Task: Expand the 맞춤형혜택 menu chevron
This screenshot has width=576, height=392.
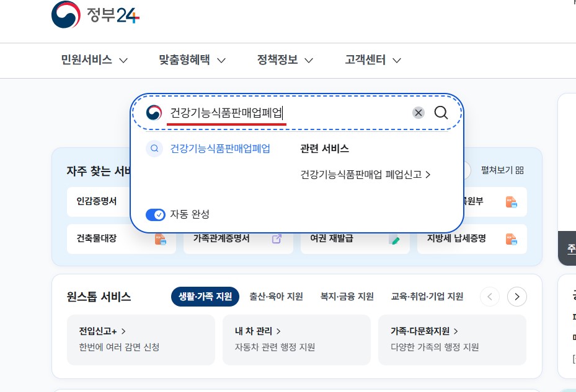Action: (x=223, y=60)
